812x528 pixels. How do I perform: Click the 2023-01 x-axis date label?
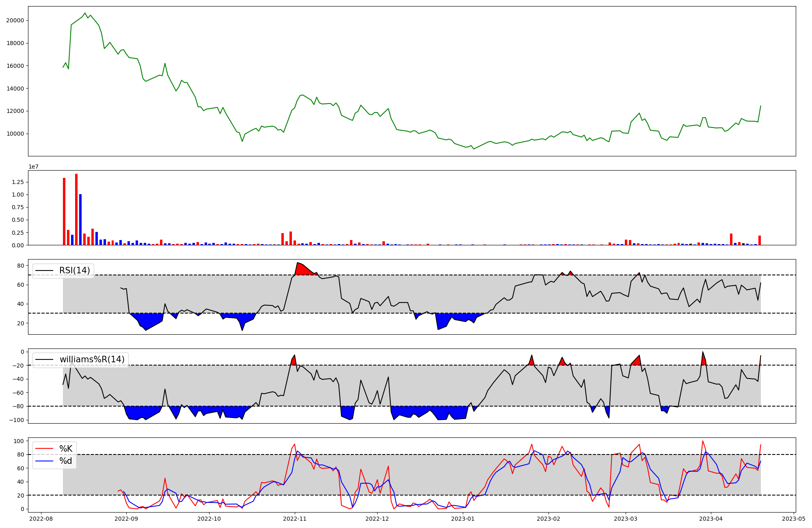point(463,518)
